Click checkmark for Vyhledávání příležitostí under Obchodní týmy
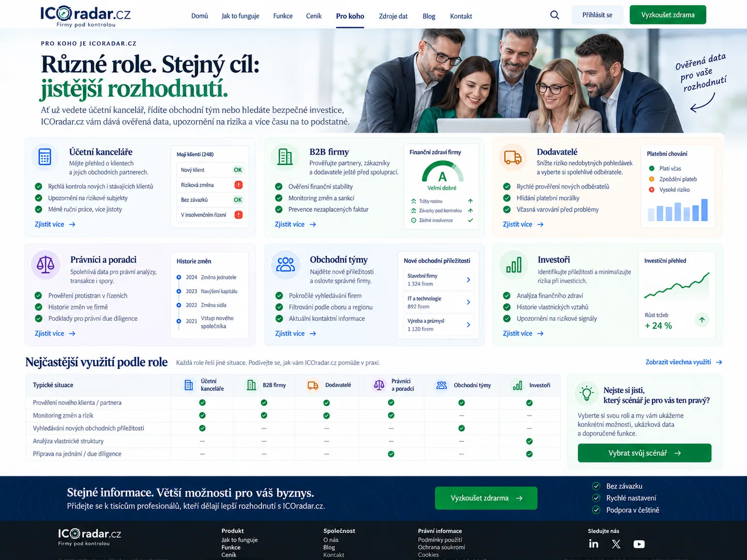The height and width of the screenshot is (560, 747). coord(462,429)
